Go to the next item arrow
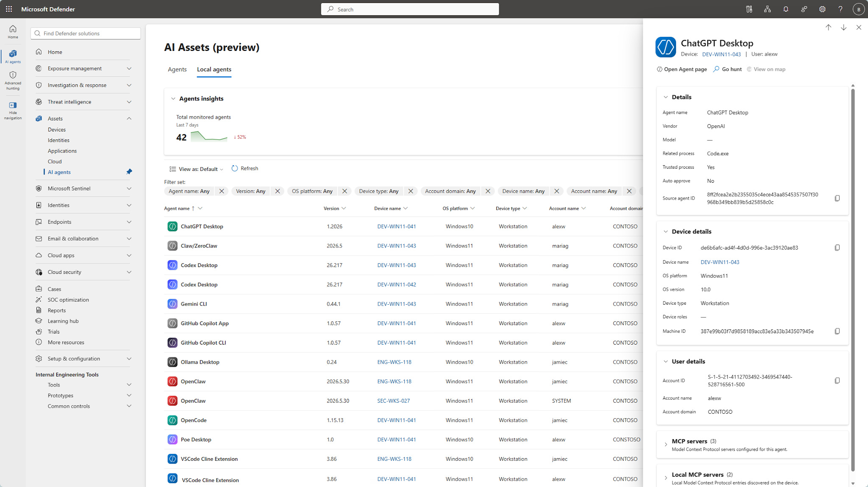The width and height of the screenshot is (868, 487). (x=843, y=27)
